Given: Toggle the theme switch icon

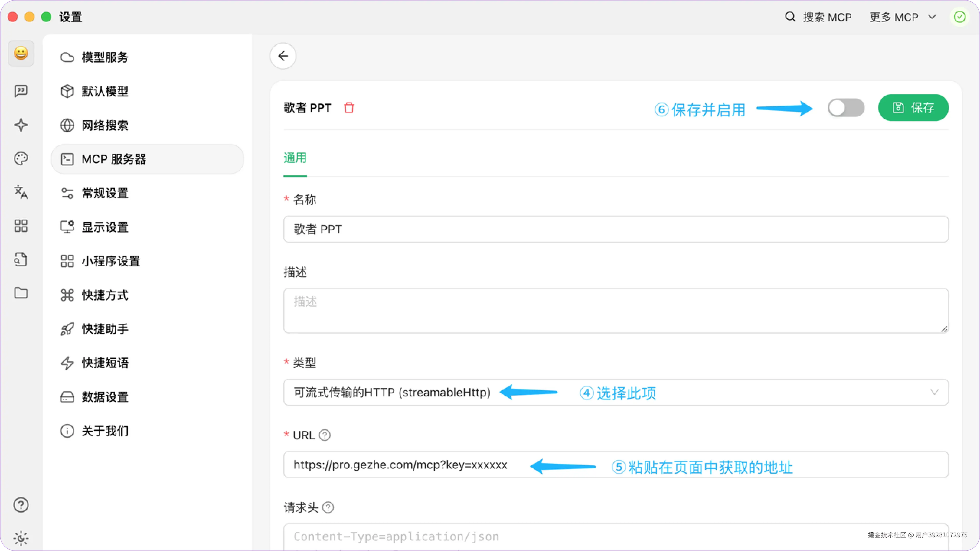Looking at the screenshot, I should click(x=21, y=538).
